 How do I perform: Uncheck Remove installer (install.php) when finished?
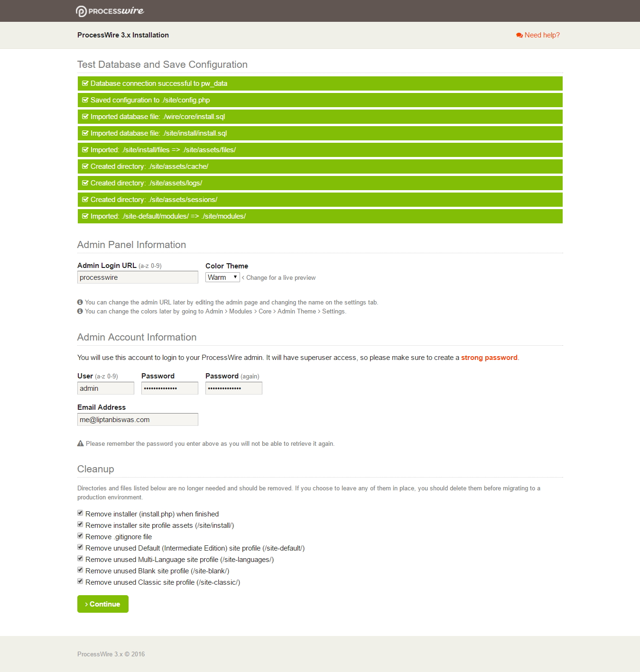click(80, 513)
